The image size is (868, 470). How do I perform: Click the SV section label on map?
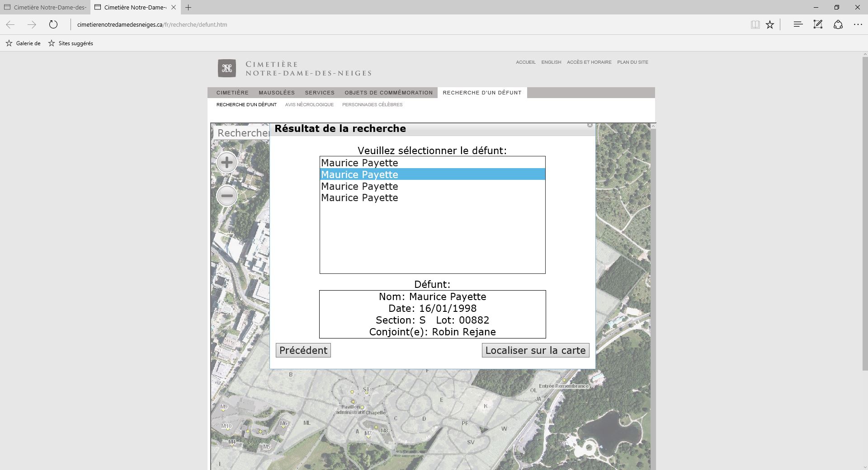tap(471, 442)
